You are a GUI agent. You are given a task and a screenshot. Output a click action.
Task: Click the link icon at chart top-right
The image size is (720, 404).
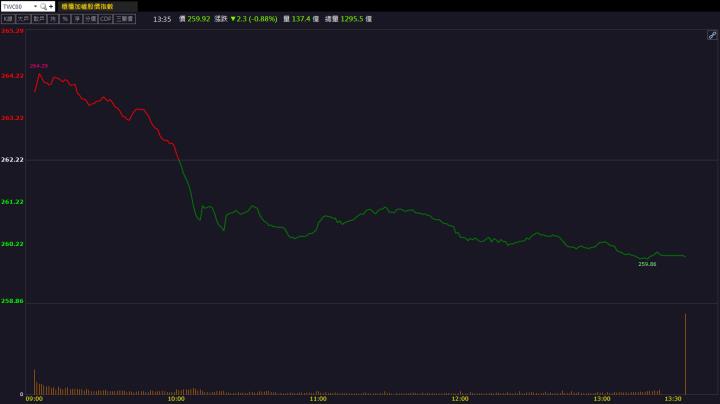(712, 35)
